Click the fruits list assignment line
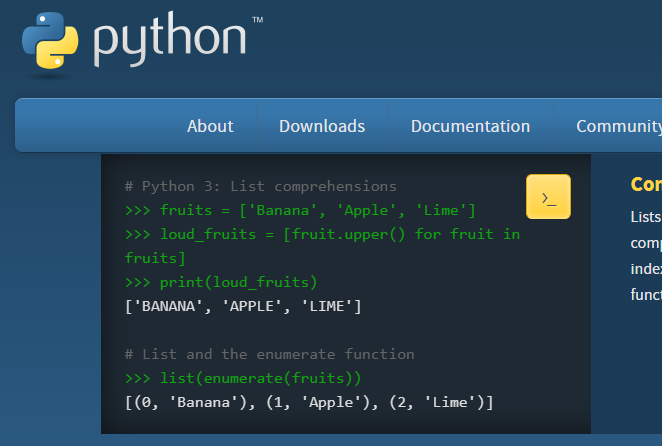The width and height of the screenshot is (662, 446). point(300,210)
